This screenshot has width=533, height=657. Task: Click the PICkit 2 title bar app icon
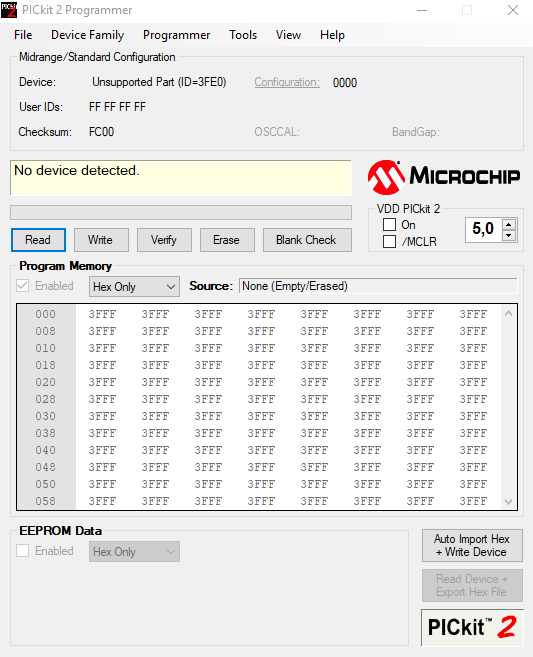click(9, 10)
